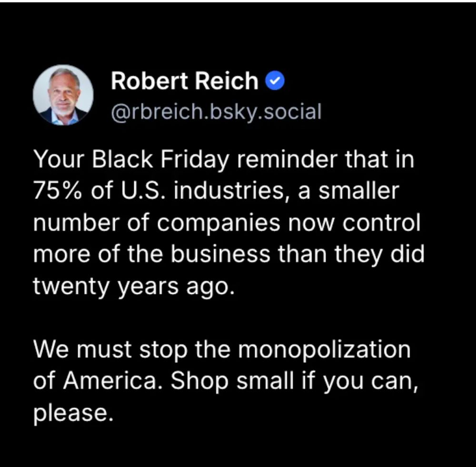
Task: Click the words "Black Friday" in the post
Action: tap(160, 159)
